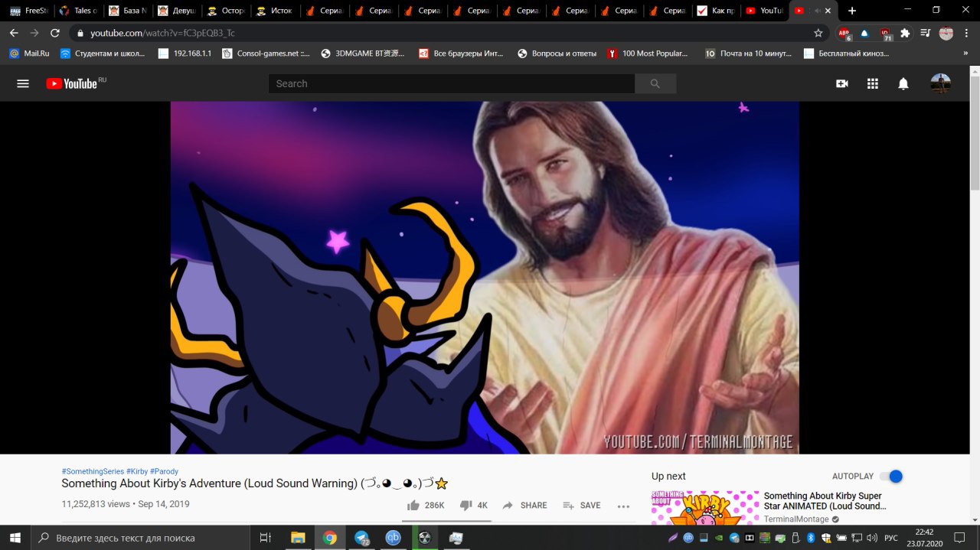Open the volume tray icon
The width and height of the screenshot is (980, 550).
pyautogui.click(x=872, y=538)
